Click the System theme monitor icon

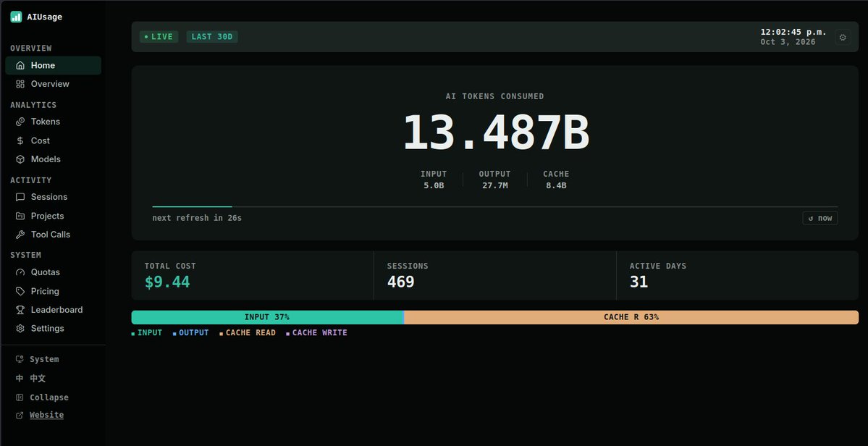tap(20, 359)
